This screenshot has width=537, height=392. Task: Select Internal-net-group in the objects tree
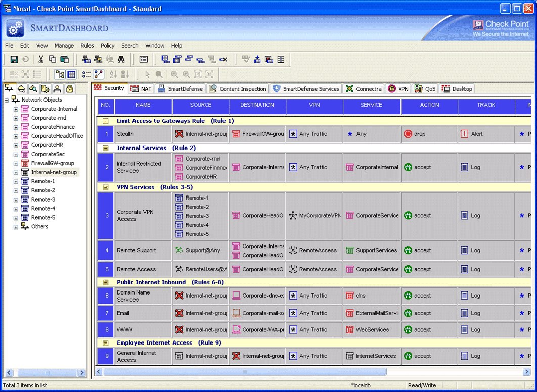[x=54, y=172]
